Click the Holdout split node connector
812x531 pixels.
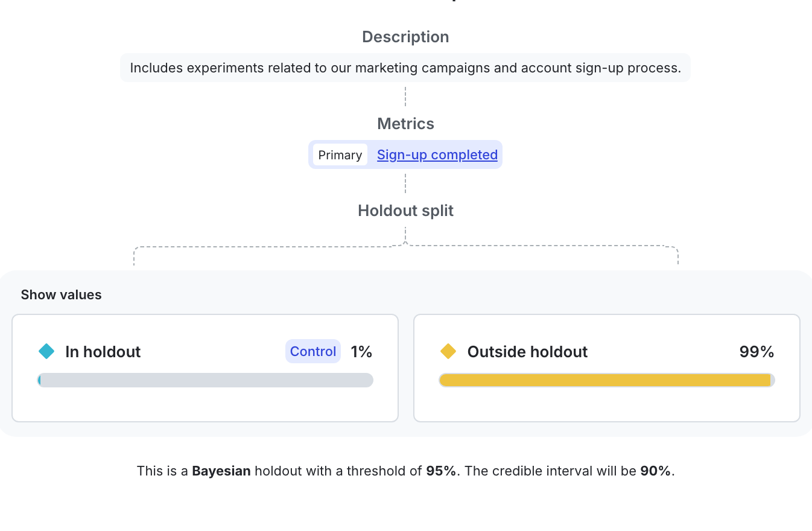click(405, 211)
